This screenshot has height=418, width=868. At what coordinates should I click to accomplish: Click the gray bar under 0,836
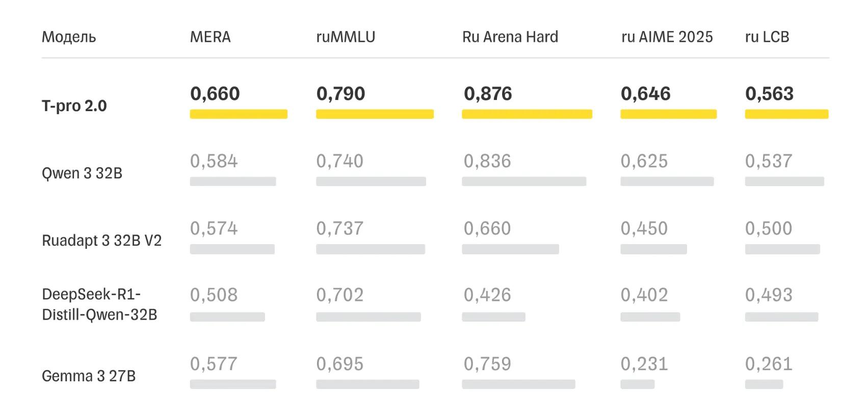(x=524, y=181)
